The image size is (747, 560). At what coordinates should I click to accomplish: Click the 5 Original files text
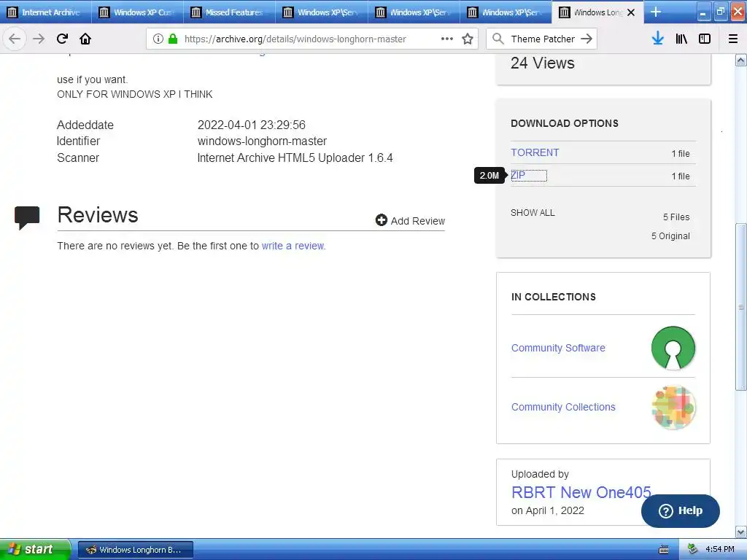pos(670,236)
